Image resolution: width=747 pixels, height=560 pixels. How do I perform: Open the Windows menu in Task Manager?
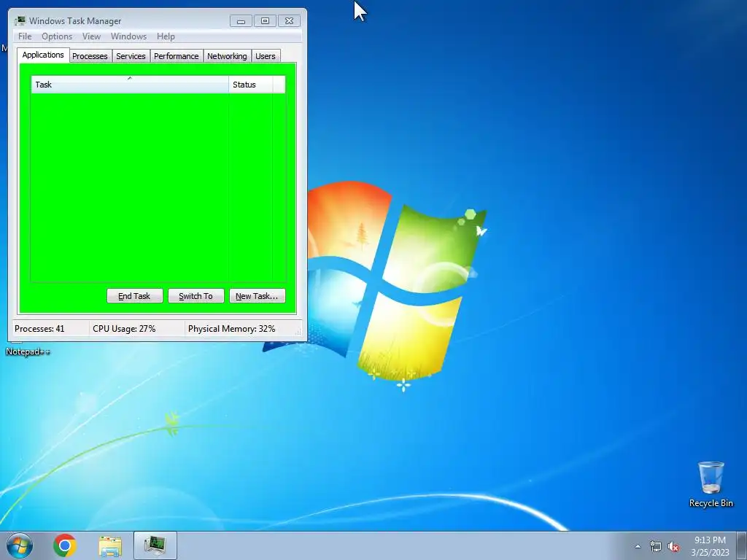(128, 36)
